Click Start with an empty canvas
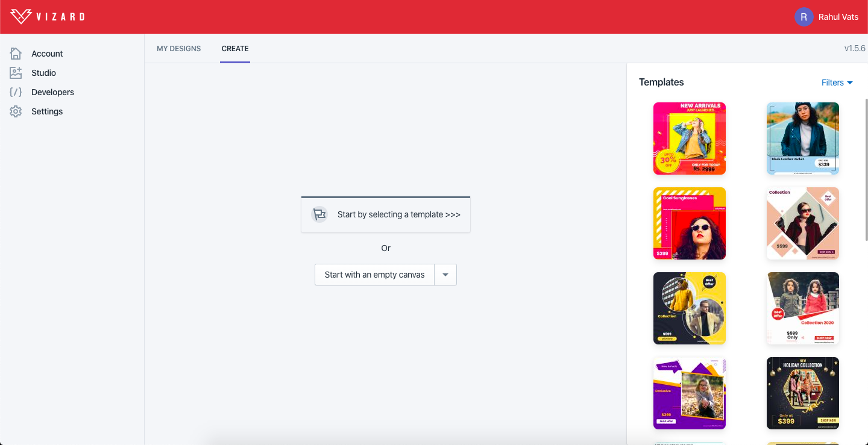 [374, 275]
